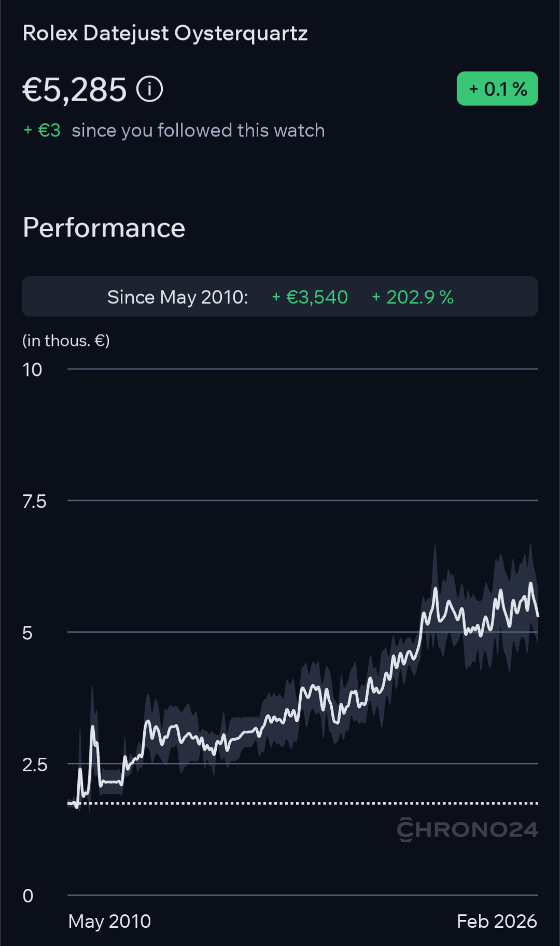
Task: Select the Performance section heading
Action: point(104,228)
